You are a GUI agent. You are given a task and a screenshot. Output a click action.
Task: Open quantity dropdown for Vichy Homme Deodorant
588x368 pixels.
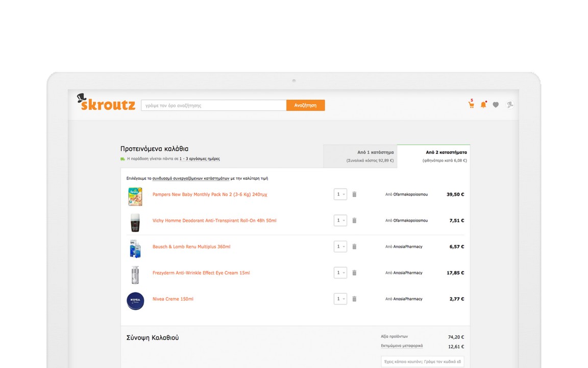(x=340, y=220)
